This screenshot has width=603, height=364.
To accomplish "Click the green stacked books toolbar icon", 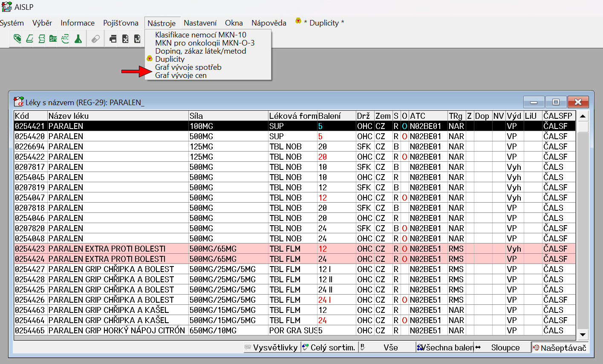I will (x=41, y=39).
